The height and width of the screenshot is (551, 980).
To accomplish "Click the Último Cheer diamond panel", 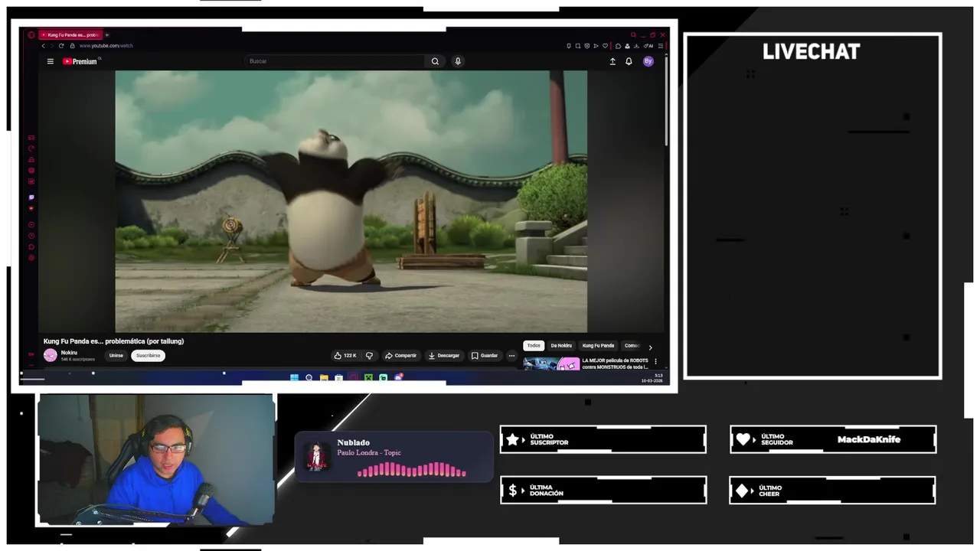I will point(833,491).
